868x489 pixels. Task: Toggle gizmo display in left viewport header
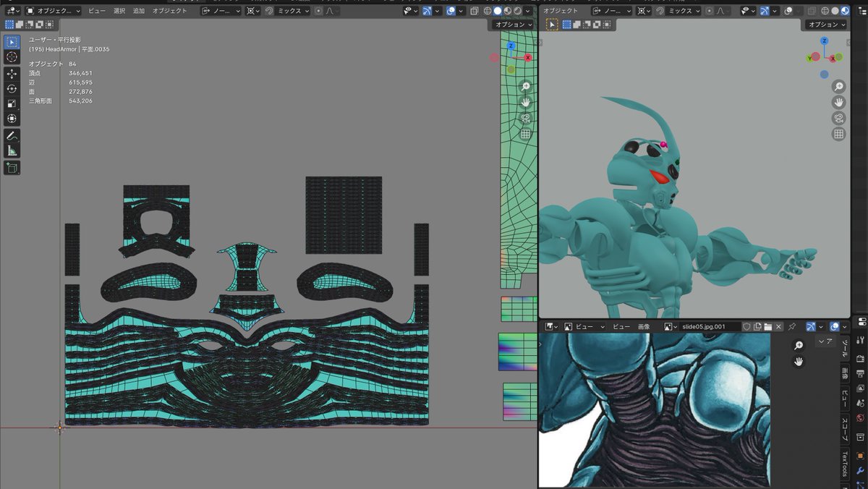[x=427, y=11]
